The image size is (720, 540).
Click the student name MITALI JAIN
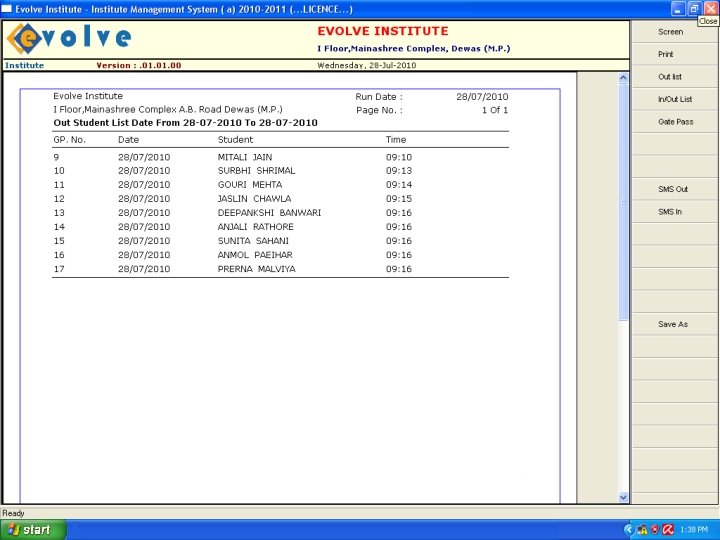tap(245, 157)
